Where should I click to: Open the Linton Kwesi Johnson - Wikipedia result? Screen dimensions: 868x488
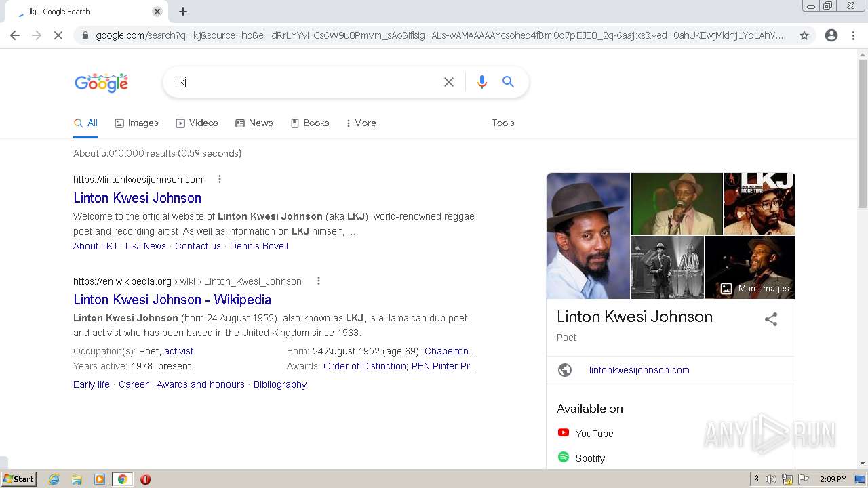[172, 300]
